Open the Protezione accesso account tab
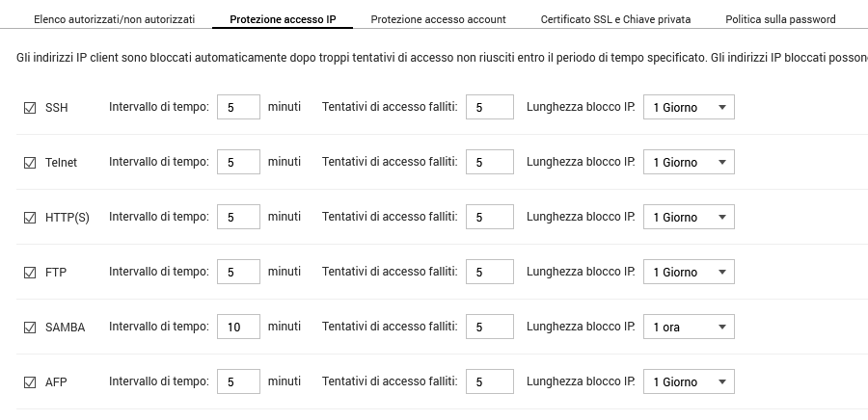The width and height of the screenshot is (868, 420). click(x=438, y=19)
